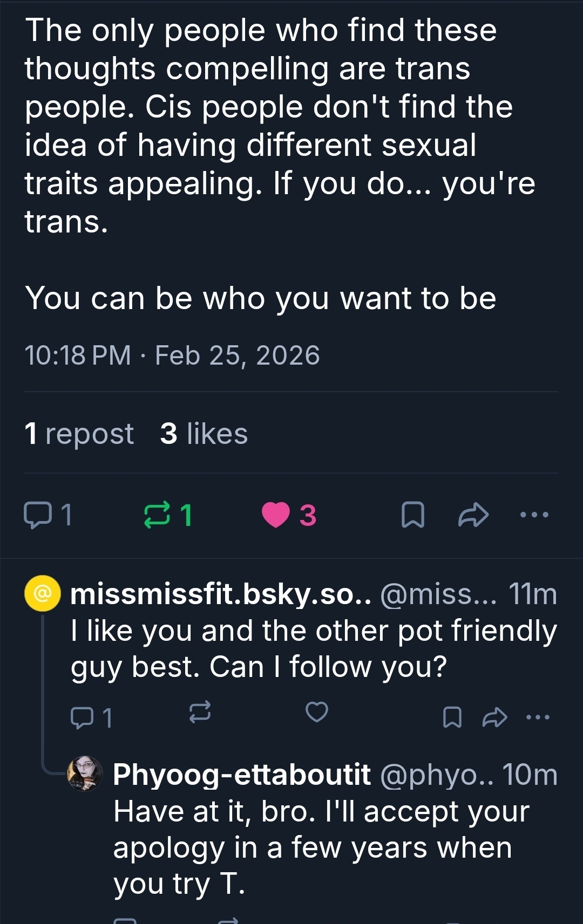The image size is (583, 924).
Task: View the '3 likes' list
Action: click(x=204, y=434)
